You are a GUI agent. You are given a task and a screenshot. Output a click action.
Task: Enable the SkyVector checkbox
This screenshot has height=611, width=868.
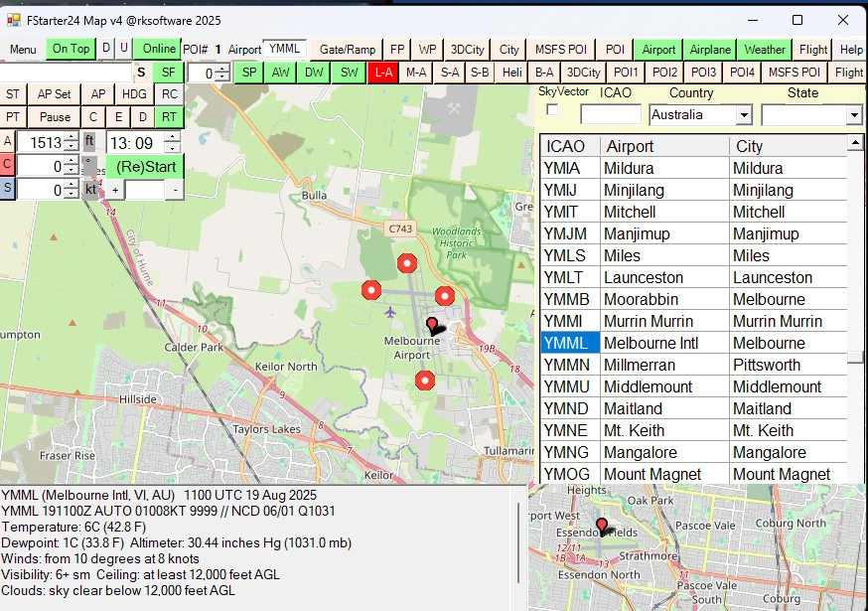pyautogui.click(x=552, y=111)
